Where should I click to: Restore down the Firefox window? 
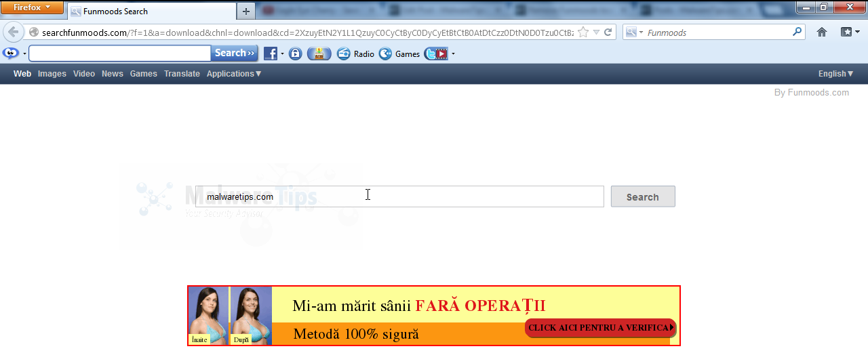[x=823, y=7]
